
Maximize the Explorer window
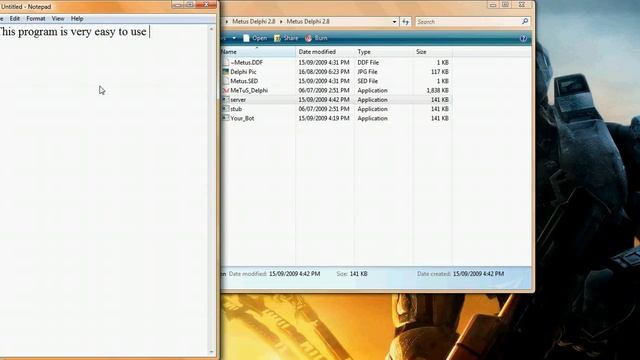pos(505,5)
